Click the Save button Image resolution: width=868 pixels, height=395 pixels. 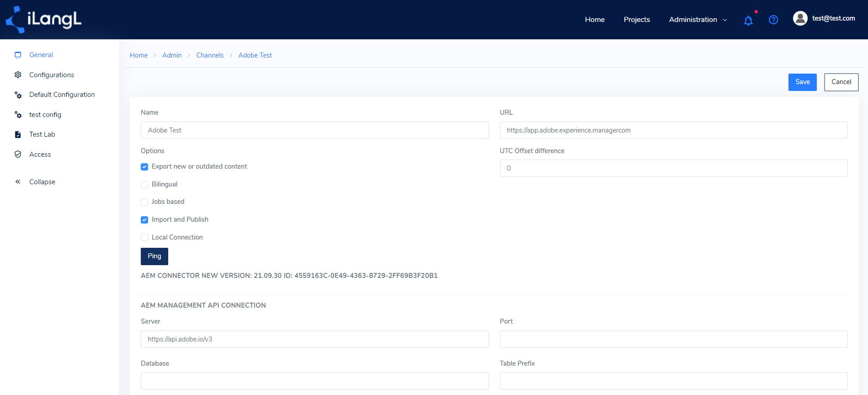[803, 82]
